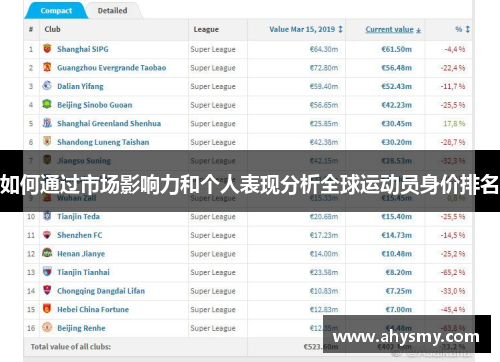The width and height of the screenshot is (500, 362).
Task: Open Guangzhou Evergrande Taobao club page
Action: (111, 68)
